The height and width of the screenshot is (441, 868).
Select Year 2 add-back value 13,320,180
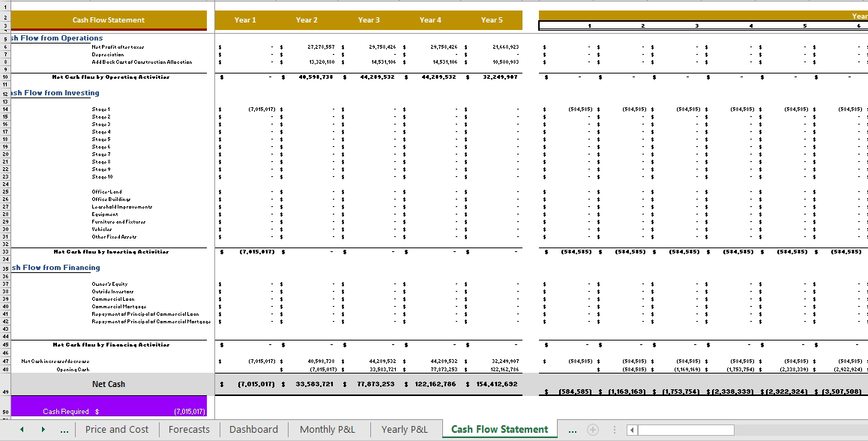(321, 62)
